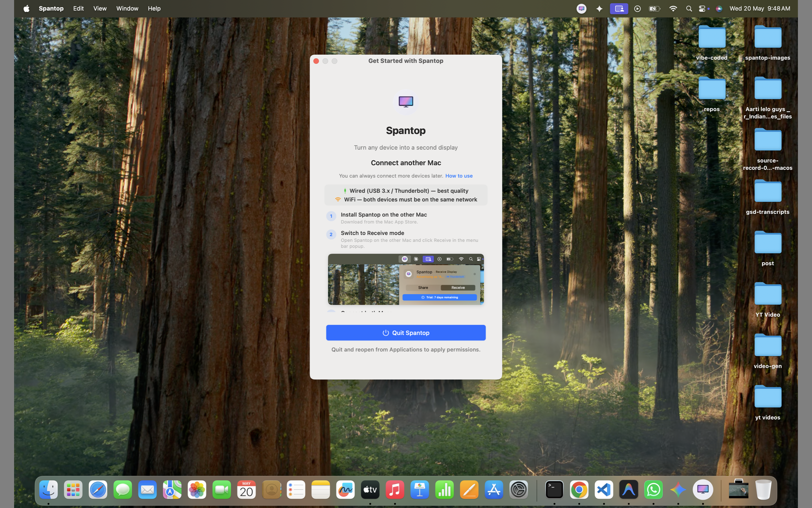The image size is (812, 508).
Task: Open Freeform from the Dock
Action: coord(345,490)
